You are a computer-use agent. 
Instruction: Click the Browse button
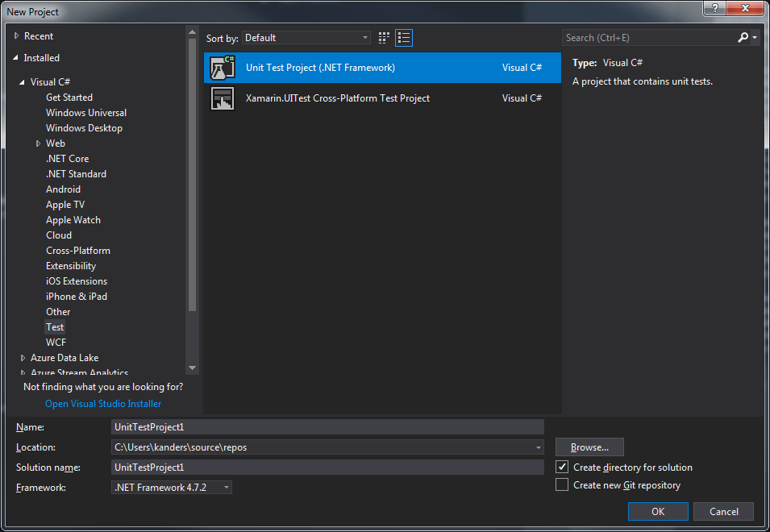[589, 447]
